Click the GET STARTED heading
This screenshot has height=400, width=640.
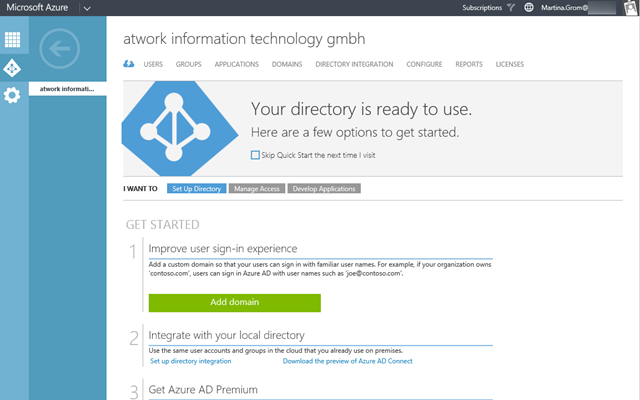click(x=162, y=224)
